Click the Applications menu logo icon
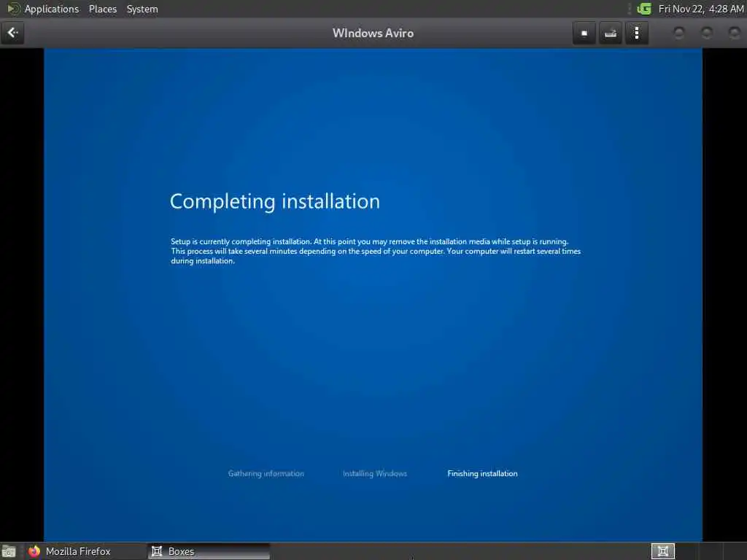The height and width of the screenshot is (560, 747). point(13,9)
